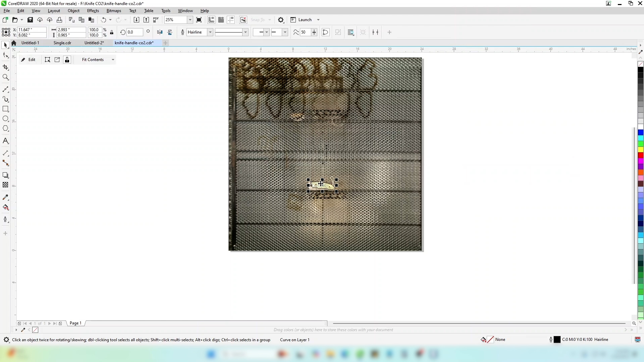Click the Save icon
Image resolution: width=644 pixels, height=362 pixels.
[x=30, y=20]
